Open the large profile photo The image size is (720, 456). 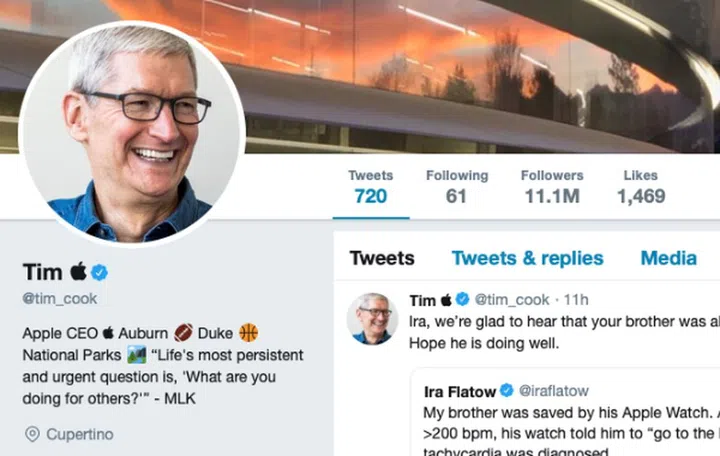pos(132,132)
